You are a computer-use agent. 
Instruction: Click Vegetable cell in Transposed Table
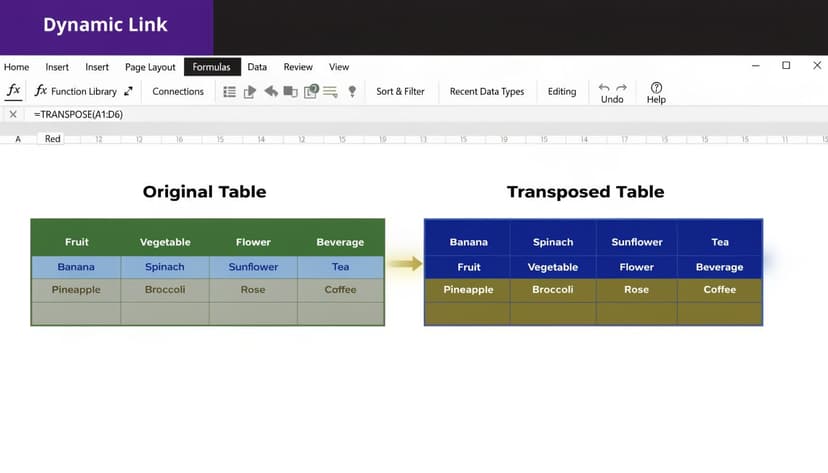pyautogui.click(x=553, y=267)
